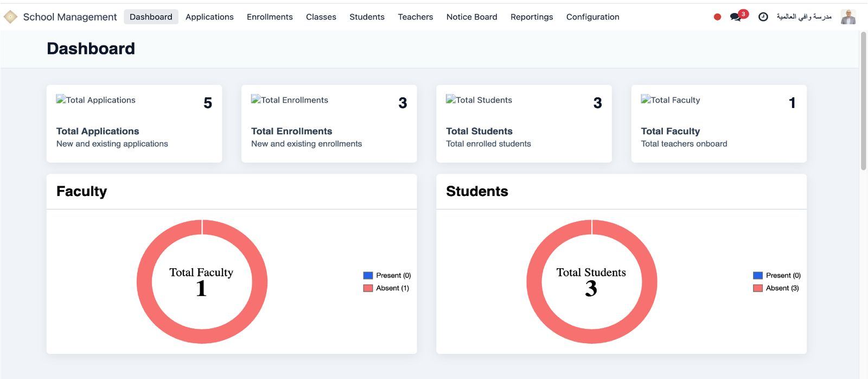Click the Total Students label inside donut

(x=591, y=273)
